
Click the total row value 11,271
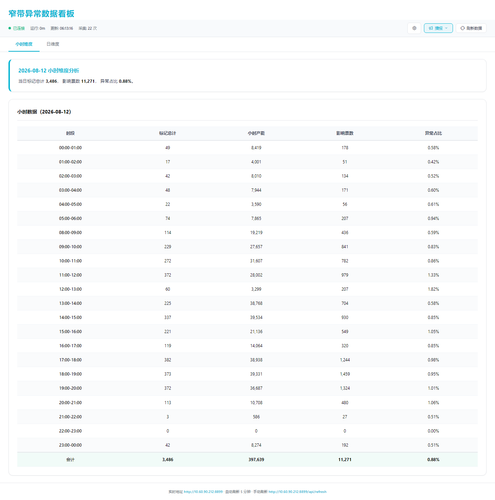345,460
